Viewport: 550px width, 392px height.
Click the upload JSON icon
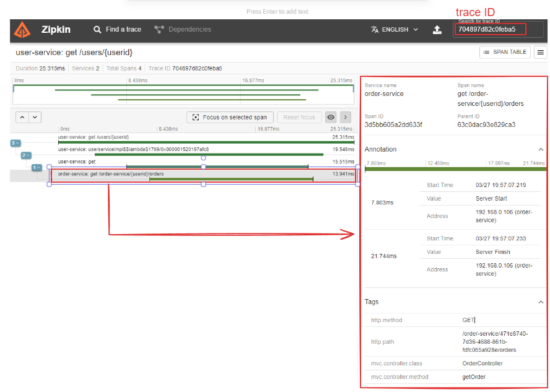(437, 30)
